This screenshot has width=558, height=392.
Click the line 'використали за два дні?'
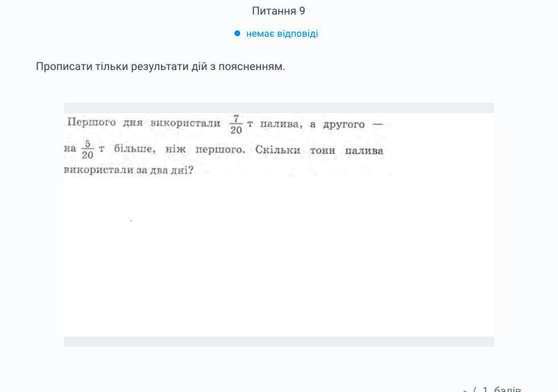[x=128, y=170]
